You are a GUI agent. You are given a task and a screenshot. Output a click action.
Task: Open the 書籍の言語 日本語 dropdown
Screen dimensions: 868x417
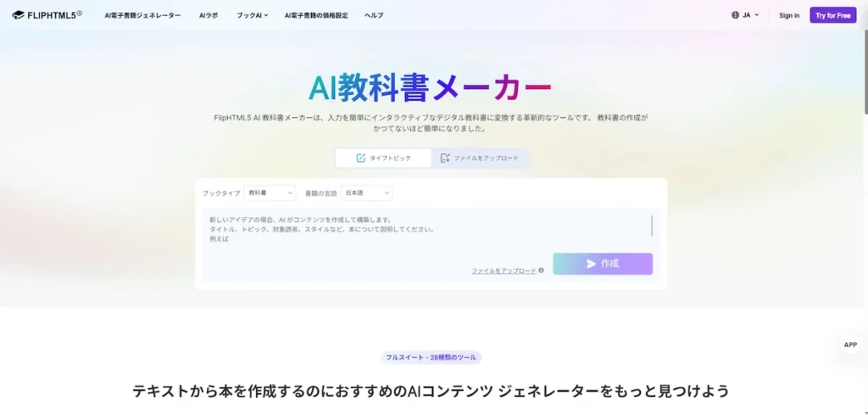tap(366, 192)
